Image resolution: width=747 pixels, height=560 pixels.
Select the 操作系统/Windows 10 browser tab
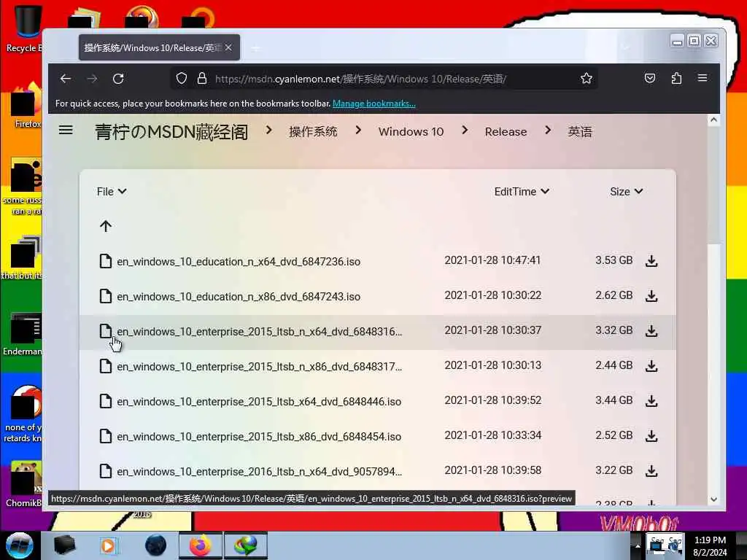[x=159, y=47]
